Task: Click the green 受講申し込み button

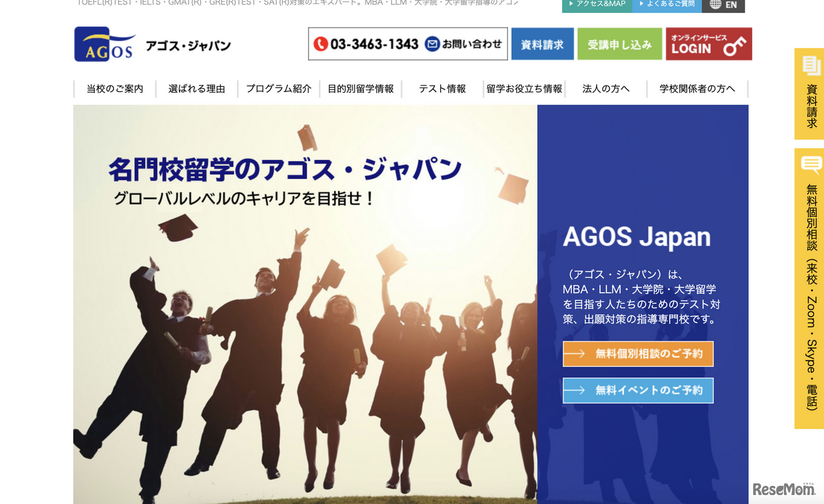Action: click(x=619, y=43)
